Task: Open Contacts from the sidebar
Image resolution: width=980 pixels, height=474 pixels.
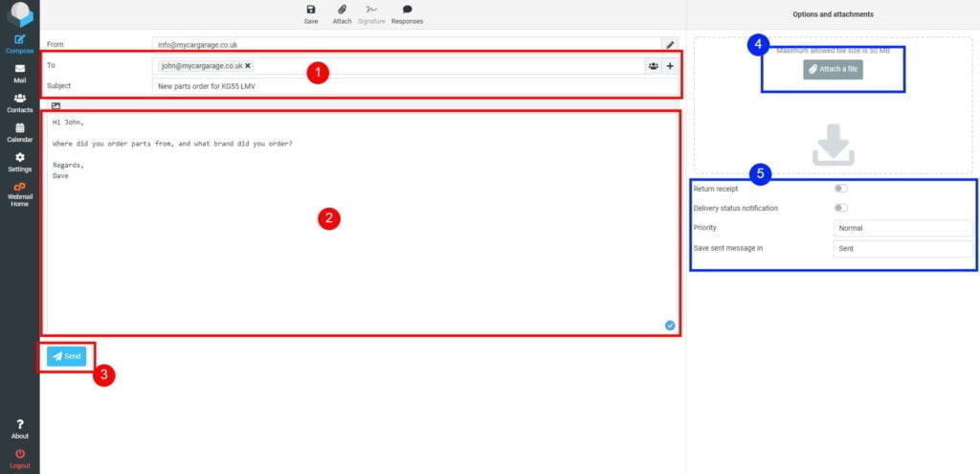Action: (19, 102)
